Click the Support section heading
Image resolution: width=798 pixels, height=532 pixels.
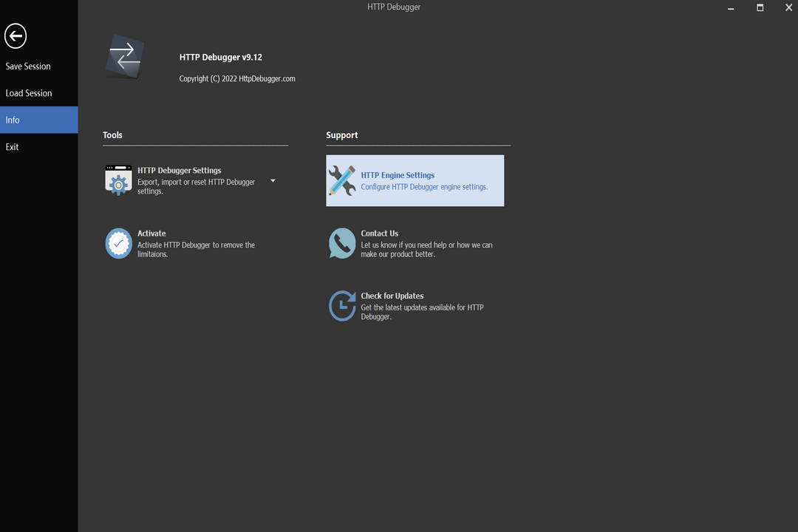point(341,134)
